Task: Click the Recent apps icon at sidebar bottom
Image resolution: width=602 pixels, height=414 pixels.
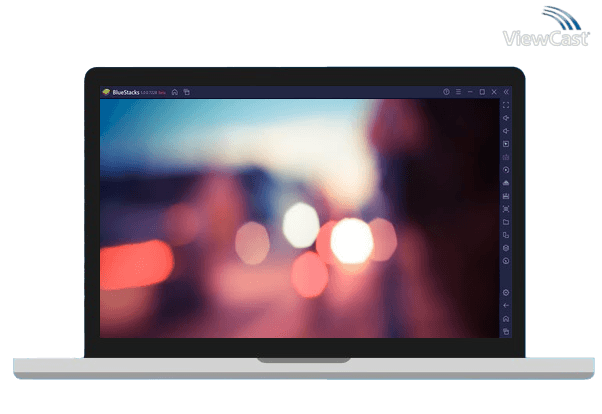Action: pos(506,332)
